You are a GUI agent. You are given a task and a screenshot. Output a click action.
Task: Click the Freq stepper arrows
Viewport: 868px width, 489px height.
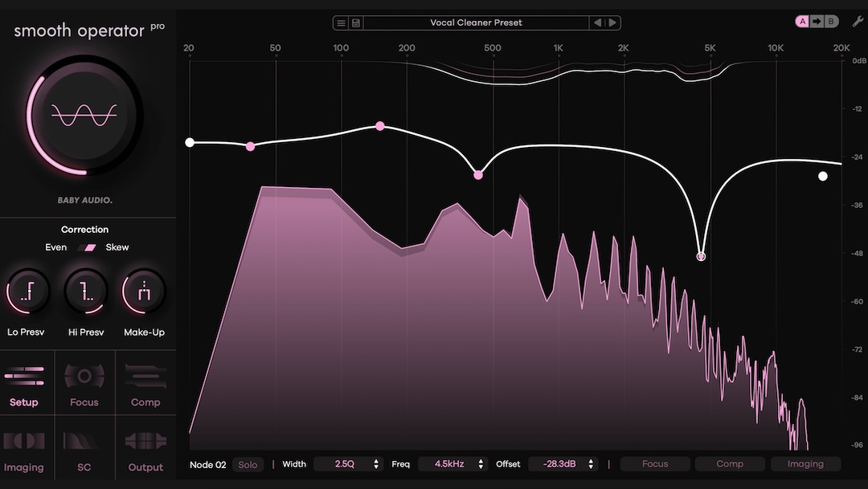[x=481, y=464]
